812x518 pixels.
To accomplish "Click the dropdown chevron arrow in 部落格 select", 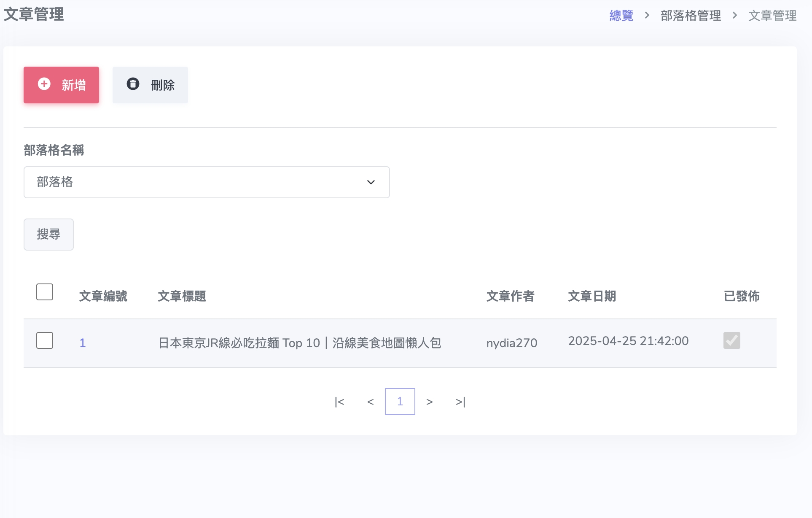I will pos(371,182).
